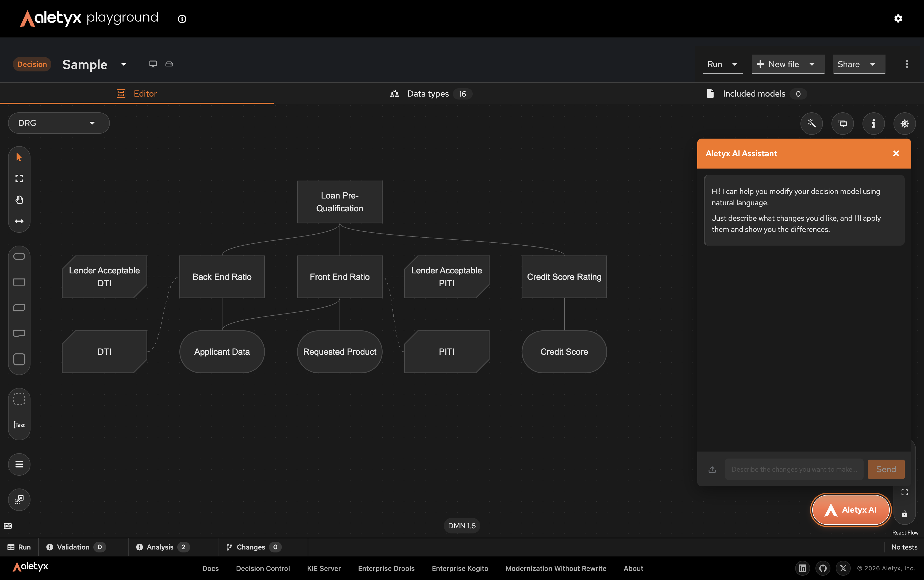Click the fit view icon below chat
Screen dimensions: 924x580
904,492
